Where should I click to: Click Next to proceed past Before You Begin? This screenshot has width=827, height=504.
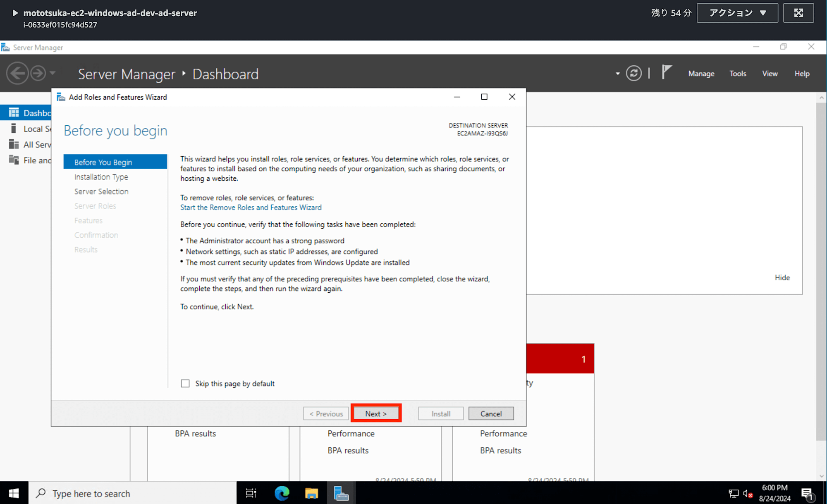pyautogui.click(x=376, y=413)
